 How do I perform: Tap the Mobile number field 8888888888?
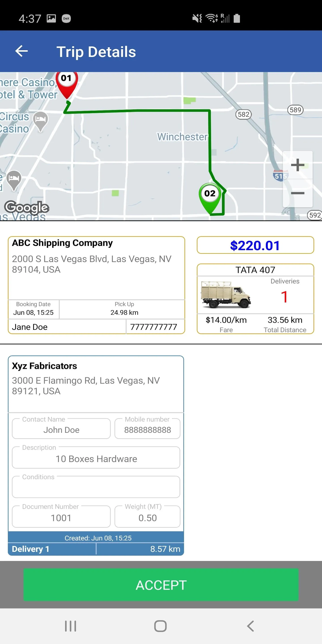[148, 428]
